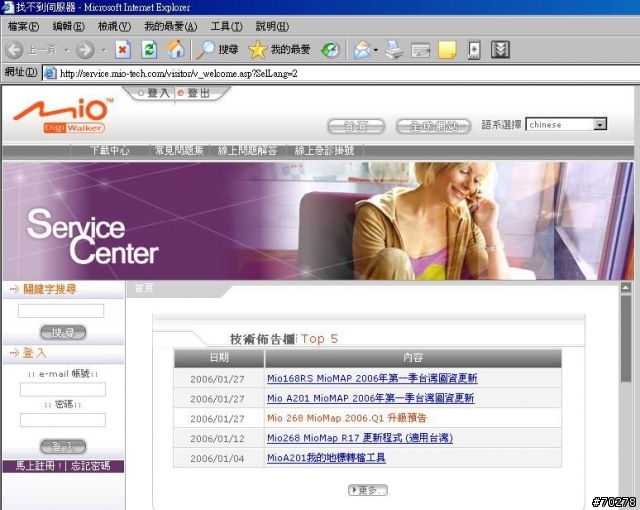Open the Mio 268 MioMap 2006.Q1 升級預告 link
640x510 pixels.
[347, 418]
